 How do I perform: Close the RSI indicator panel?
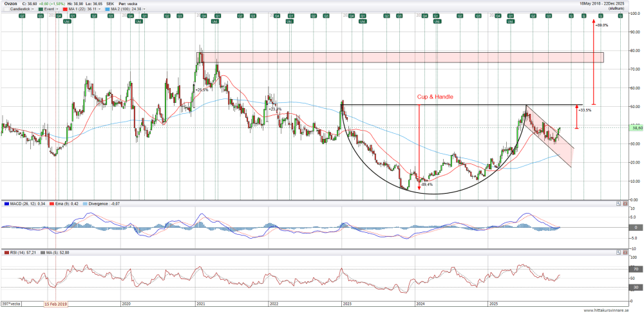point(625,252)
